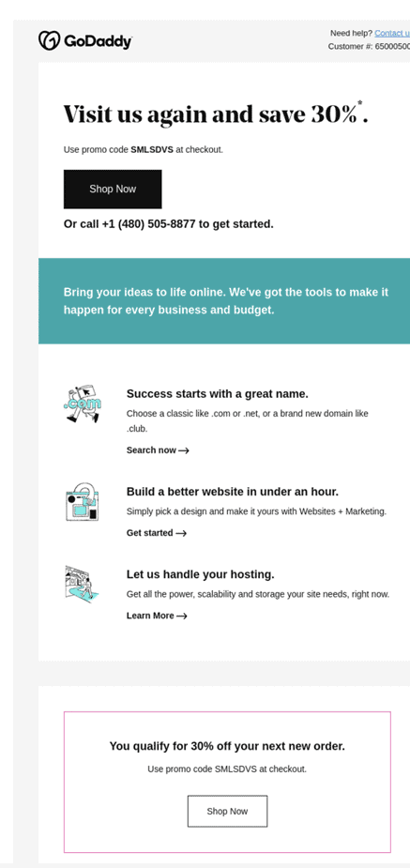Screen dimensions: 410x868
Task: Follow the Get started link
Action: pyautogui.click(x=149, y=533)
